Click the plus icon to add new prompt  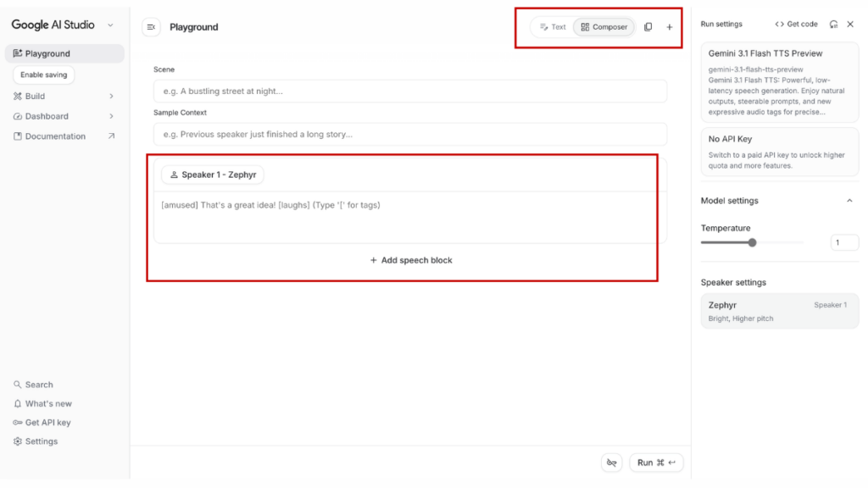(669, 26)
